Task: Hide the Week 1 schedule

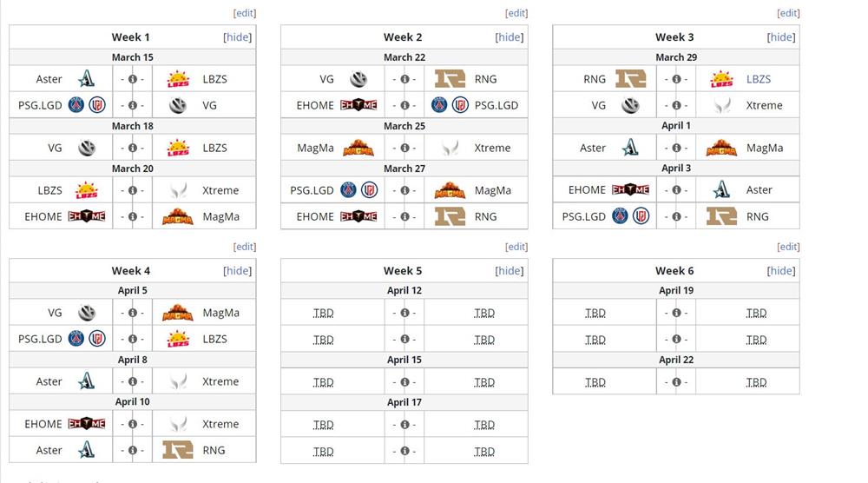Action: [x=237, y=37]
